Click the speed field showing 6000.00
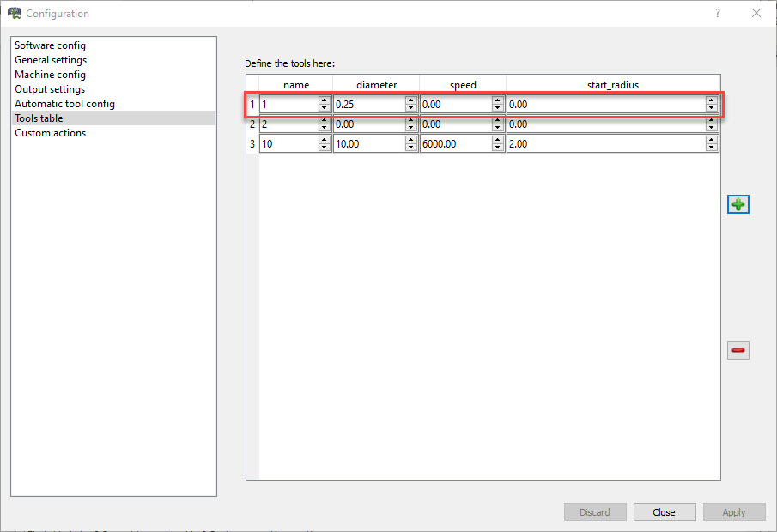The height and width of the screenshot is (532, 777). coord(455,144)
